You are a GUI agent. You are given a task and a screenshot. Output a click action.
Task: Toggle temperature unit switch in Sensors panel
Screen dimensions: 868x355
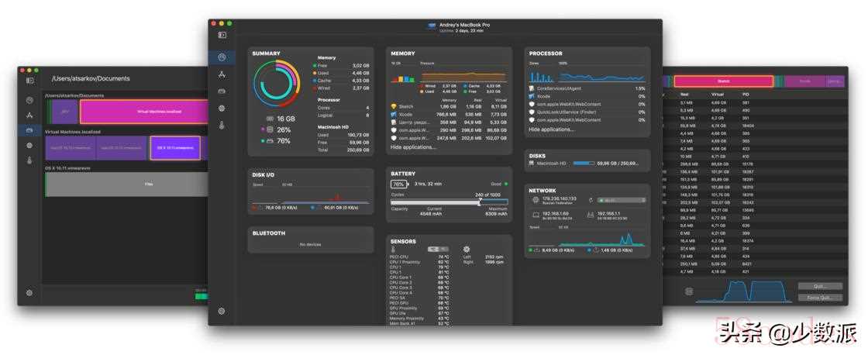438,249
